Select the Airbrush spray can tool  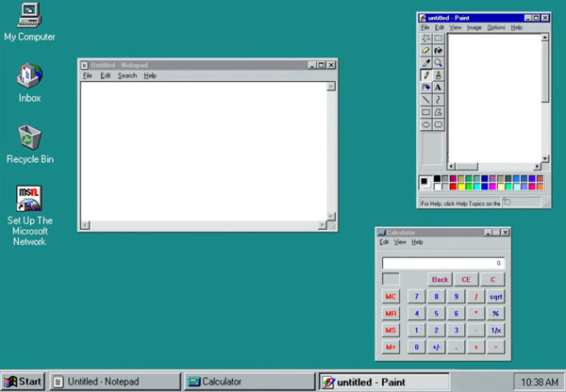click(426, 88)
